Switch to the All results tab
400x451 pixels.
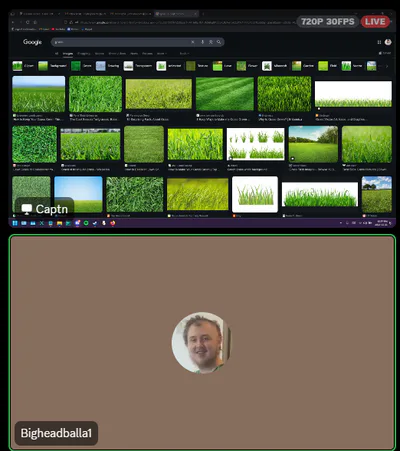click(56, 53)
